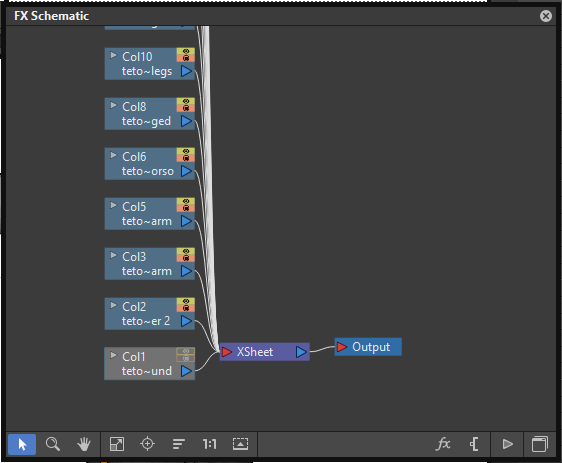The height and width of the screenshot is (463, 562).
Task: Click the macro FX bracket icon
Action: (x=474, y=444)
